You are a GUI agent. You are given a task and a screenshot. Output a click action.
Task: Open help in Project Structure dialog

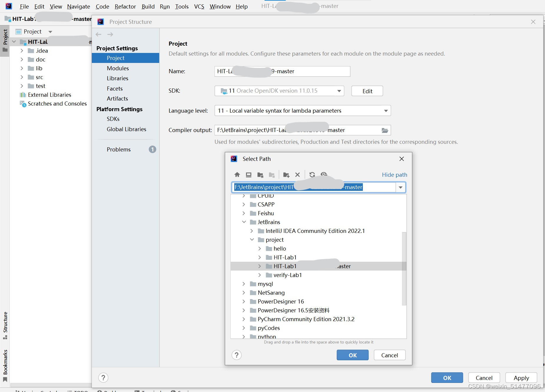[x=103, y=378]
